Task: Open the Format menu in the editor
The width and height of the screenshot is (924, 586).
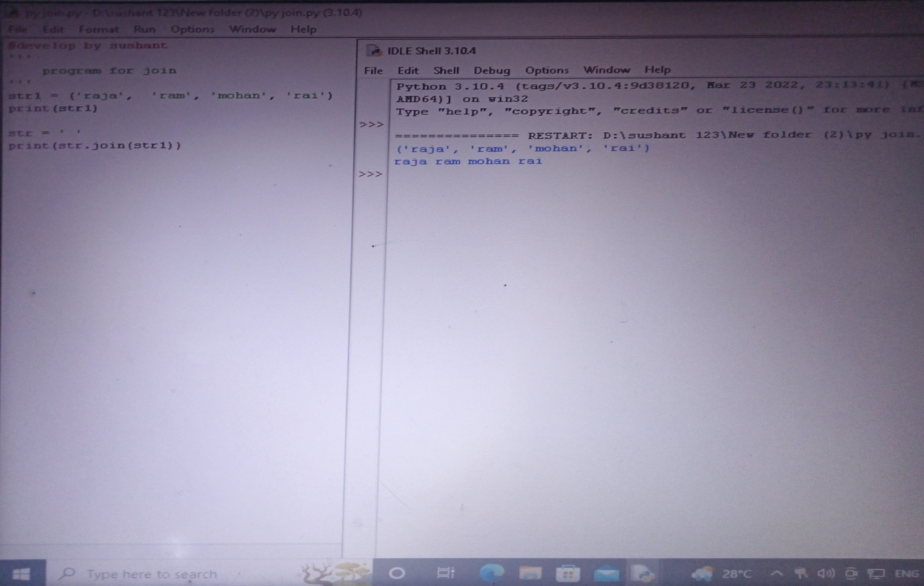Action: click(x=99, y=29)
